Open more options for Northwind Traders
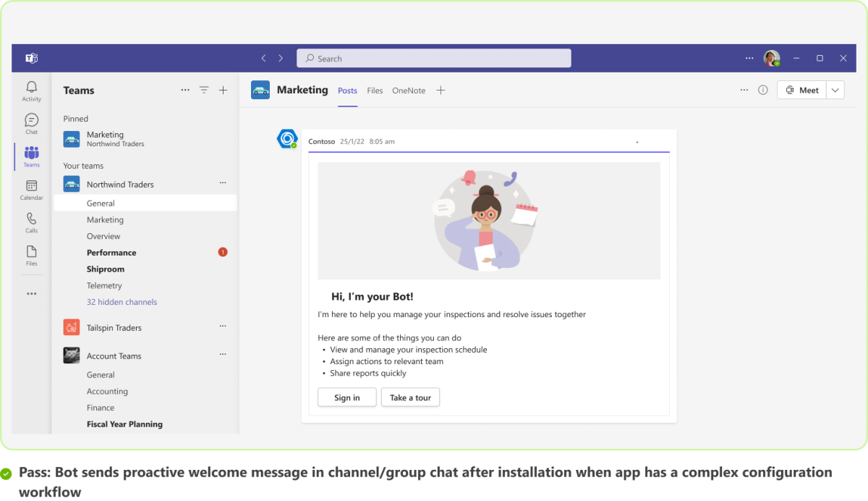The width and height of the screenshot is (868, 501). (x=223, y=183)
